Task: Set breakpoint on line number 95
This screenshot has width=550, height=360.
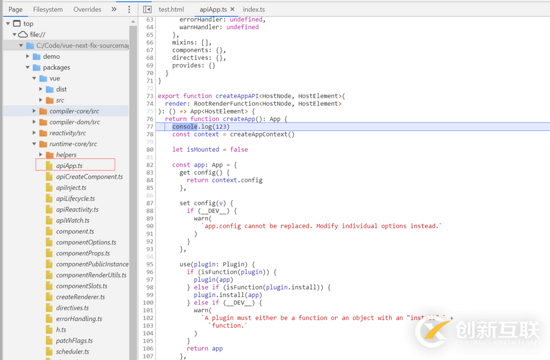Action: [x=150, y=264]
